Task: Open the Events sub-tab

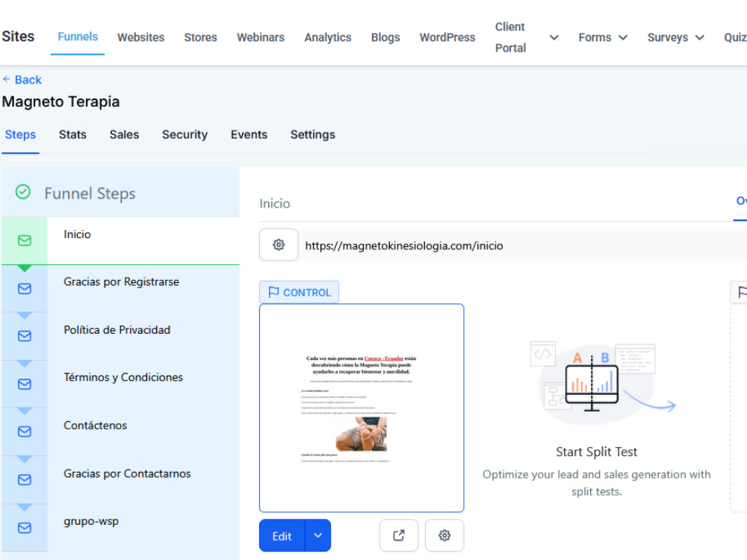Action: [249, 134]
